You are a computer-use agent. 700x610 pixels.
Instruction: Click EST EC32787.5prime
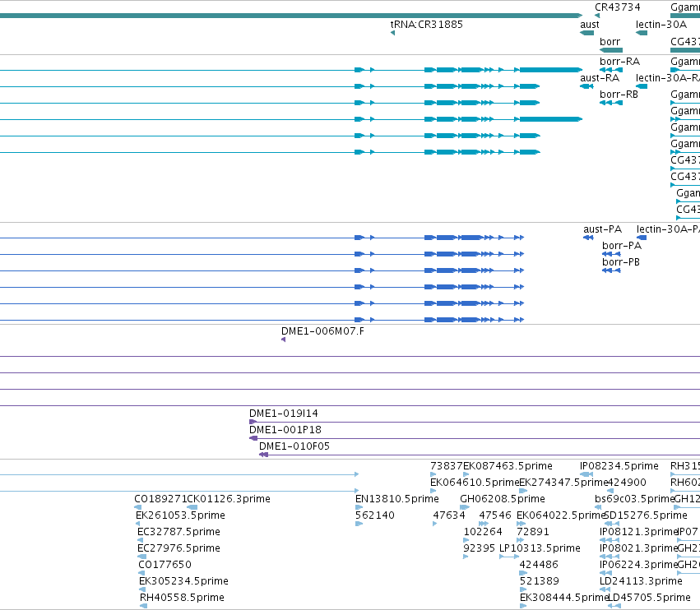click(178, 532)
